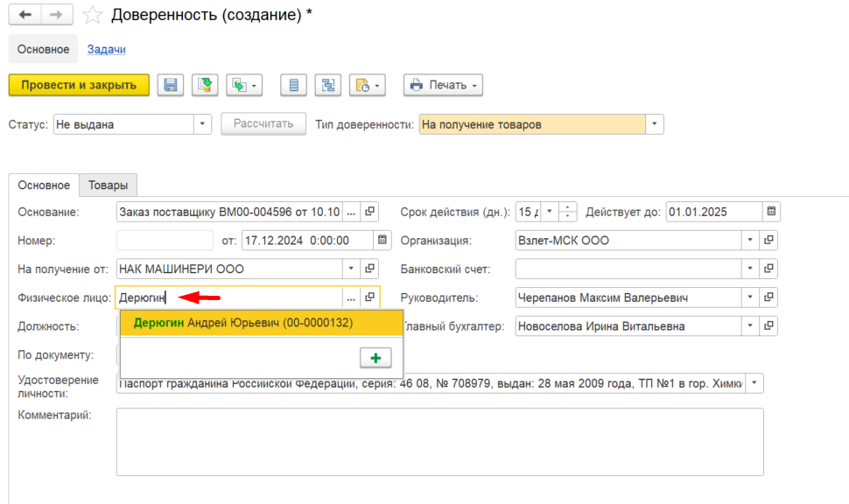
Task: Open the Основание record via its open icon
Action: click(370, 212)
